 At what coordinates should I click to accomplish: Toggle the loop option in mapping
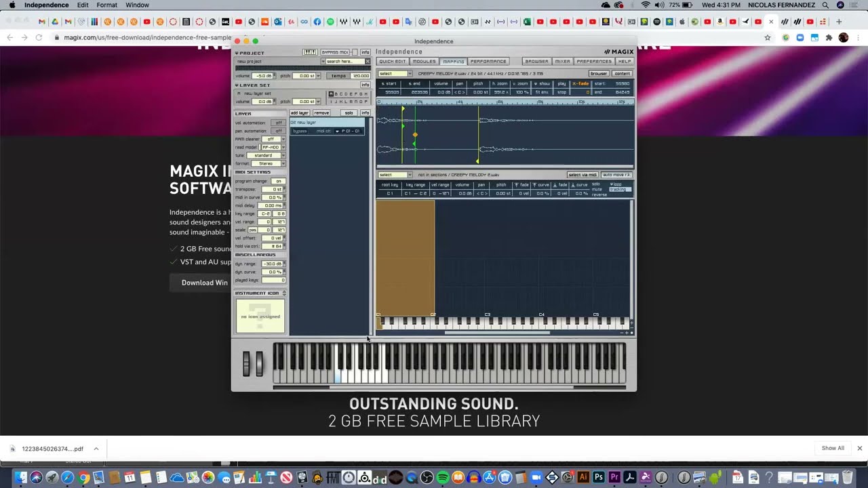tap(616, 184)
